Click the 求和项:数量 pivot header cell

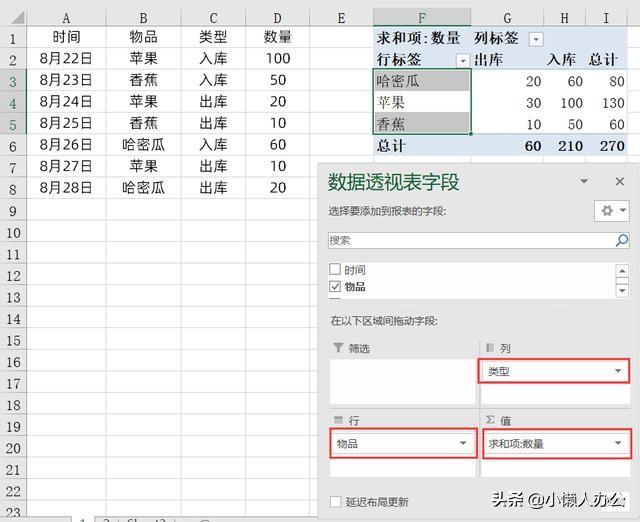point(422,38)
